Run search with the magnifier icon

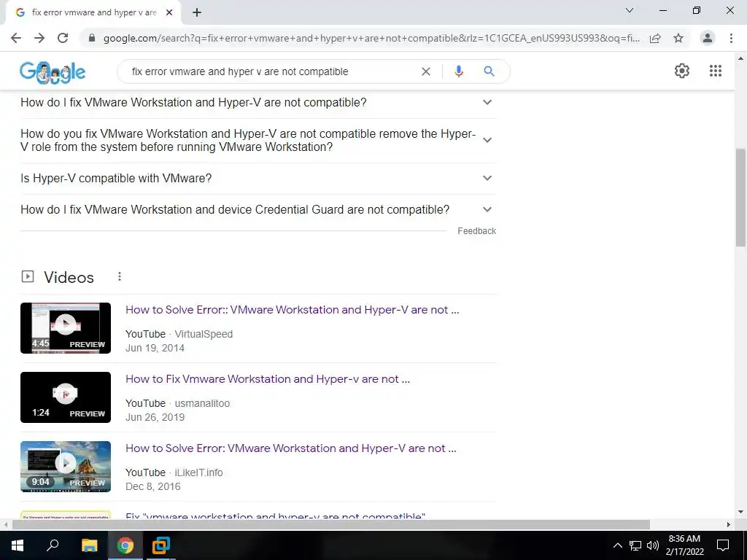tap(489, 71)
